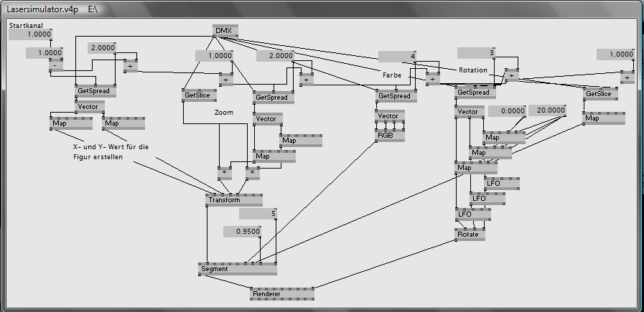
Task: Click the 20.0000 value box
Action: (547, 110)
